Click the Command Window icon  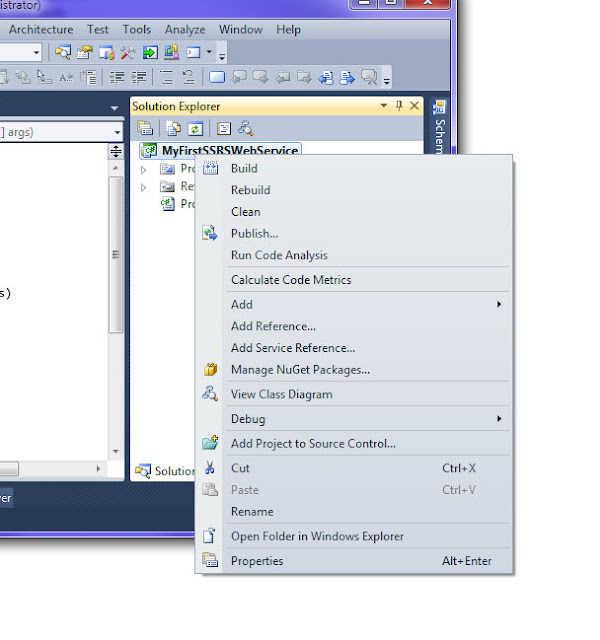click(x=193, y=52)
